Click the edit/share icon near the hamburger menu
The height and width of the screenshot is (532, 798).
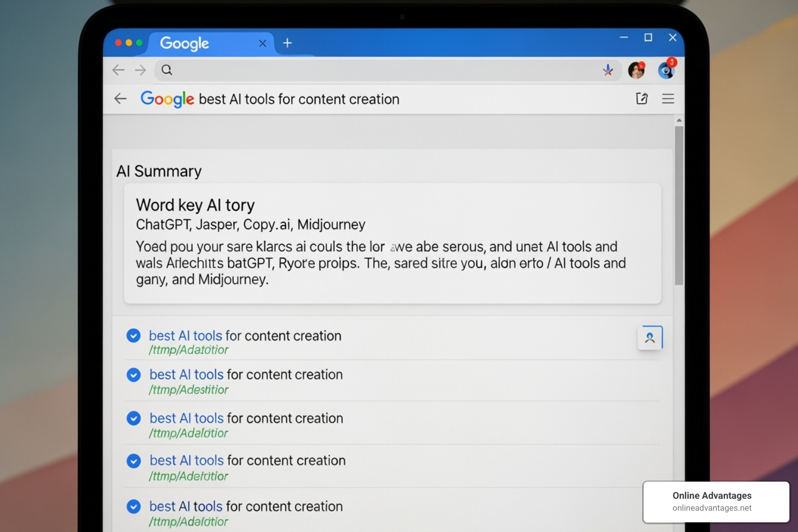(x=642, y=98)
